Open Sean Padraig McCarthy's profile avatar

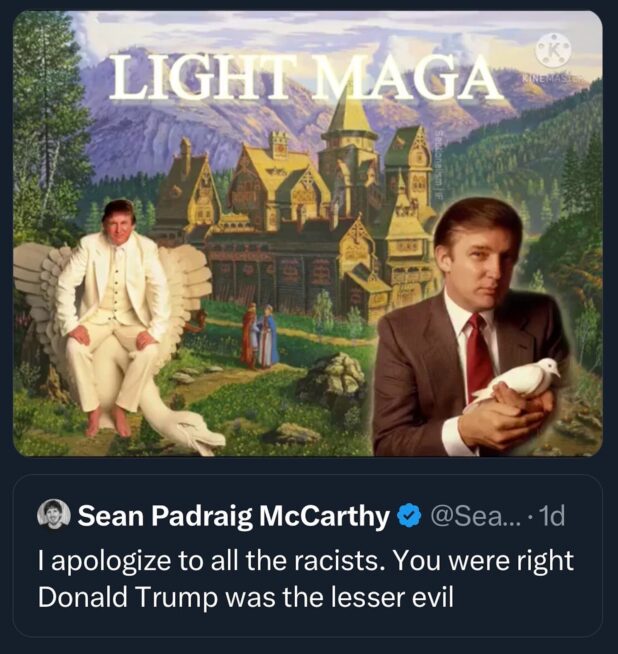tap(54, 516)
